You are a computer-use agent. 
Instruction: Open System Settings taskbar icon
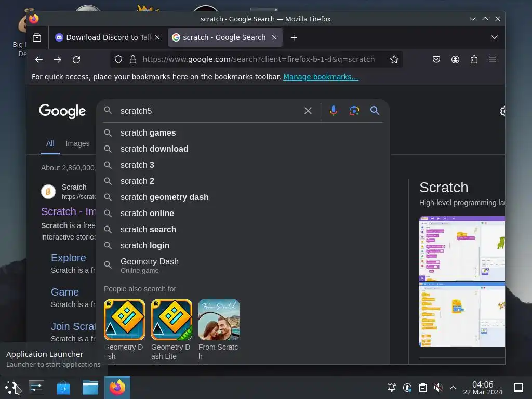(36, 388)
